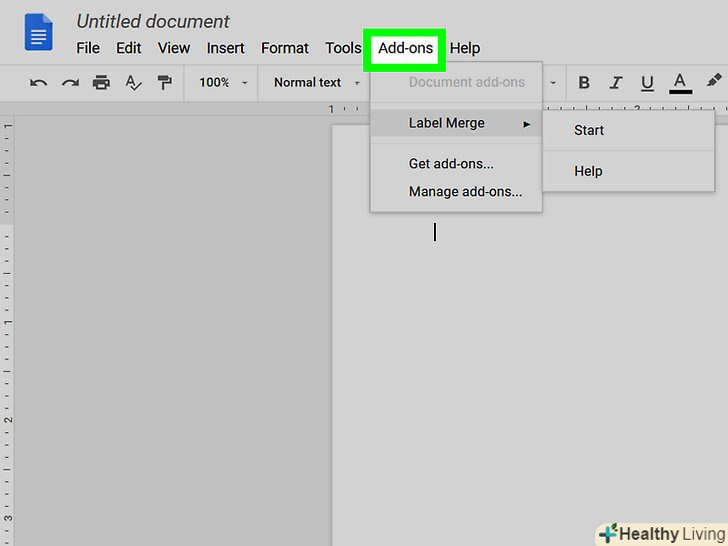Toggle Italic formatting
728x546 pixels.
(x=616, y=83)
